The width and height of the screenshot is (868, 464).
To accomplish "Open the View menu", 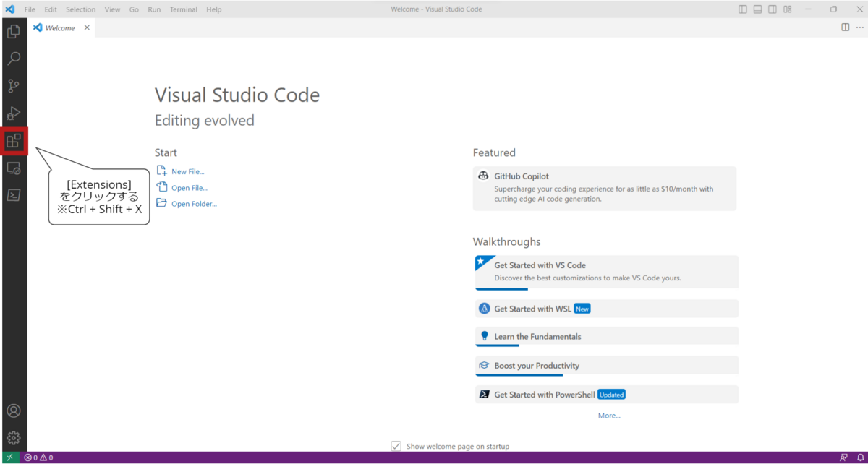I will pyautogui.click(x=112, y=9).
